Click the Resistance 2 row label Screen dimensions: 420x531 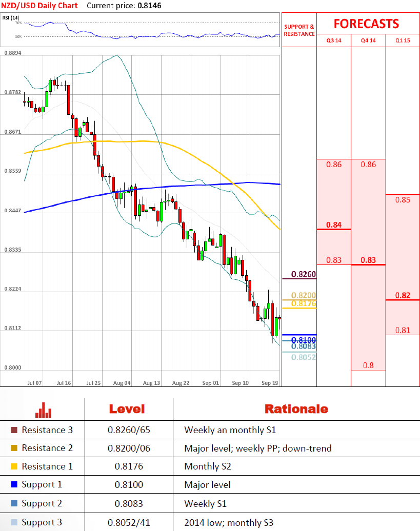(47, 448)
